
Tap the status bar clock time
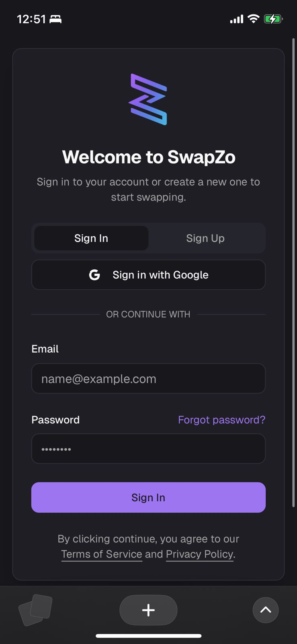point(31,19)
